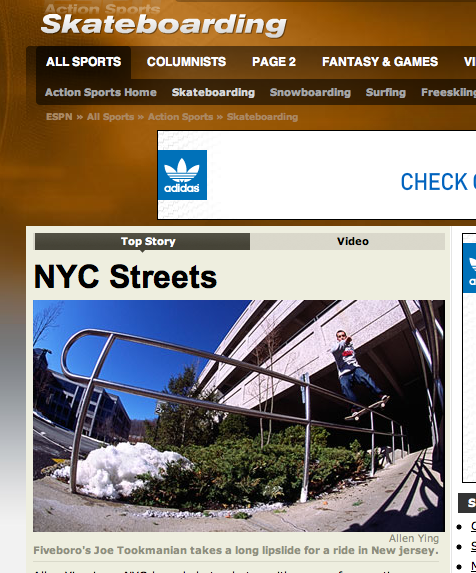
Task: Open the All Sports menu
Action: pyautogui.click(x=84, y=61)
